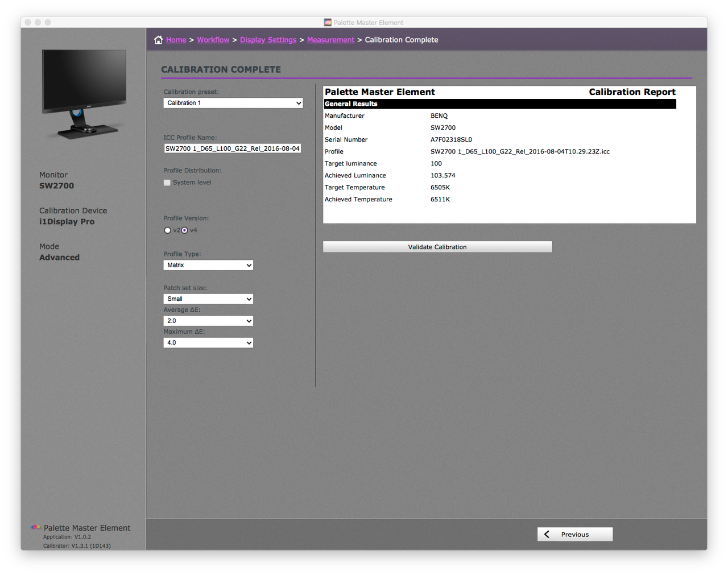Click the SW2700 monitor image
The height and width of the screenshot is (575, 728).
(84, 94)
